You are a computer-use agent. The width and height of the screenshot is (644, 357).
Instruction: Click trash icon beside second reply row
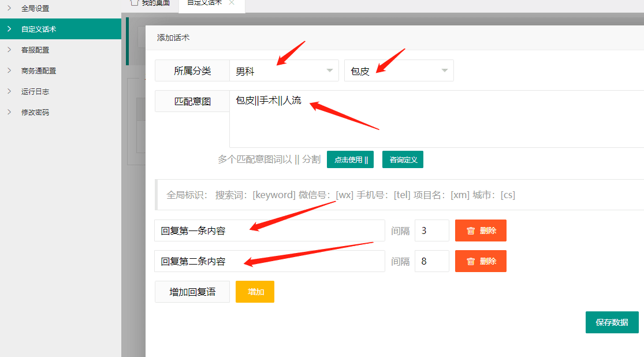tap(471, 261)
